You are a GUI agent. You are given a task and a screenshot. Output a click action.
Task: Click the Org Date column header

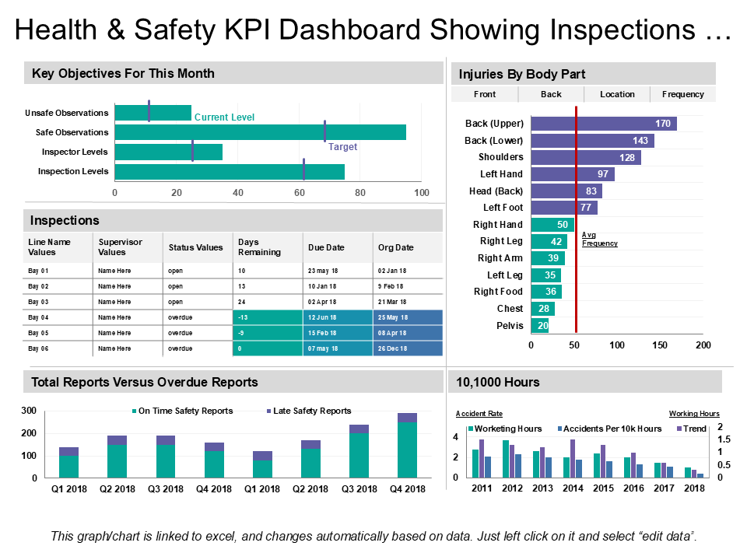coord(408,247)
